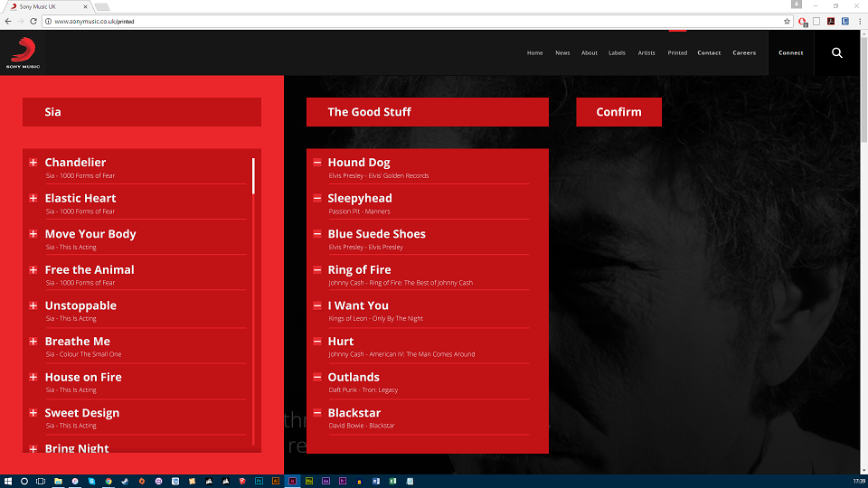Image resolution: width=868 pixels, height=488 pixels.
Task: Click Ring of Fire track title
Action: point(359,270)
